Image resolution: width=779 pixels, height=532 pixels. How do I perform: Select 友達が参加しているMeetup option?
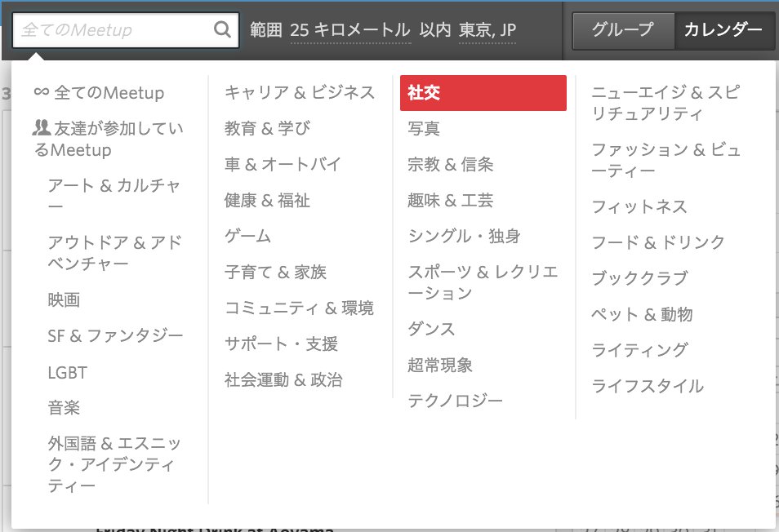coord(108,139)
